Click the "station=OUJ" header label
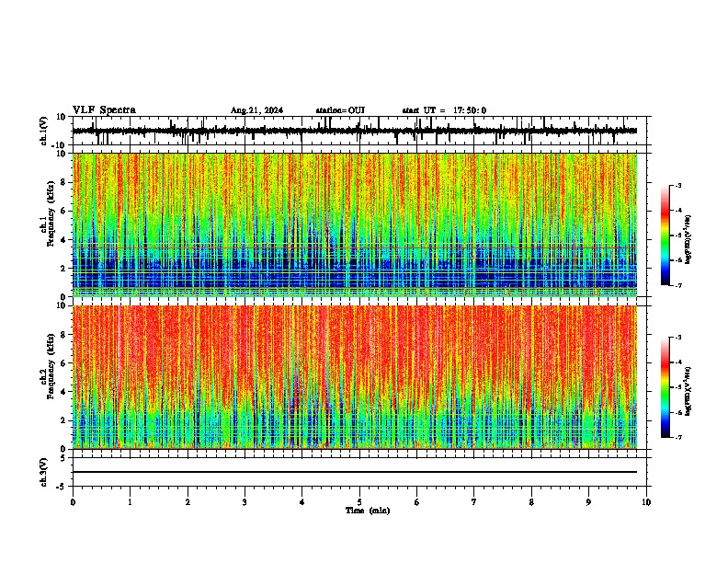 (x=340, y=110)
